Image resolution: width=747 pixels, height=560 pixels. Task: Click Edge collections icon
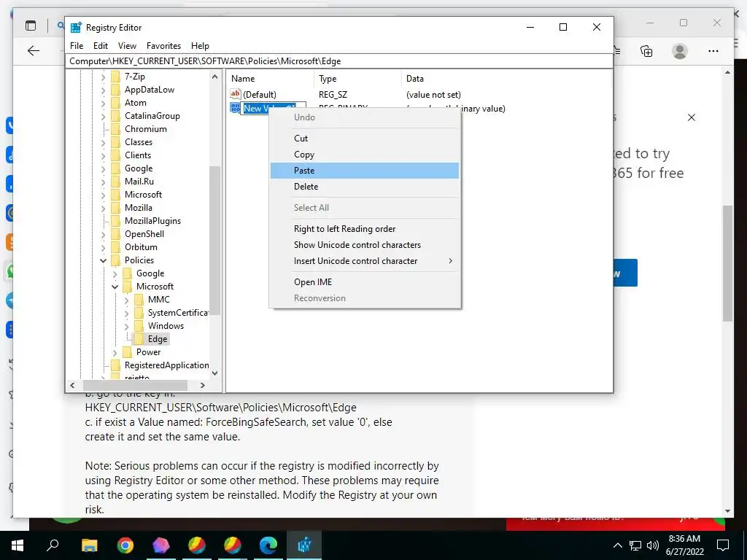pyautogui.click(x=646, y=51)
